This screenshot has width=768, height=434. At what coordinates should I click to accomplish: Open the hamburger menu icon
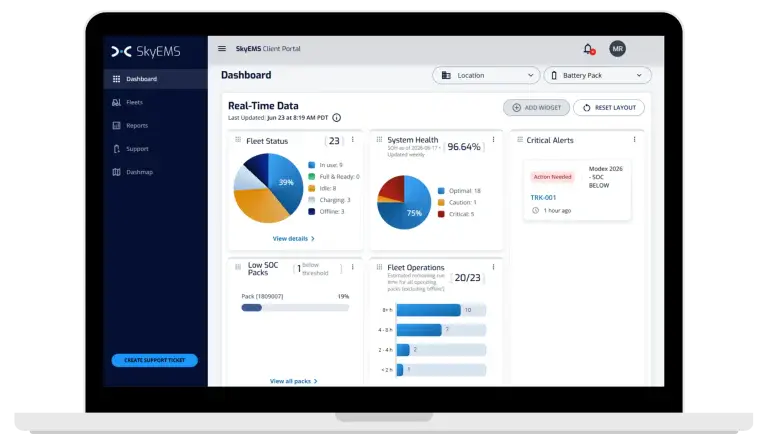tap(222, 48)
